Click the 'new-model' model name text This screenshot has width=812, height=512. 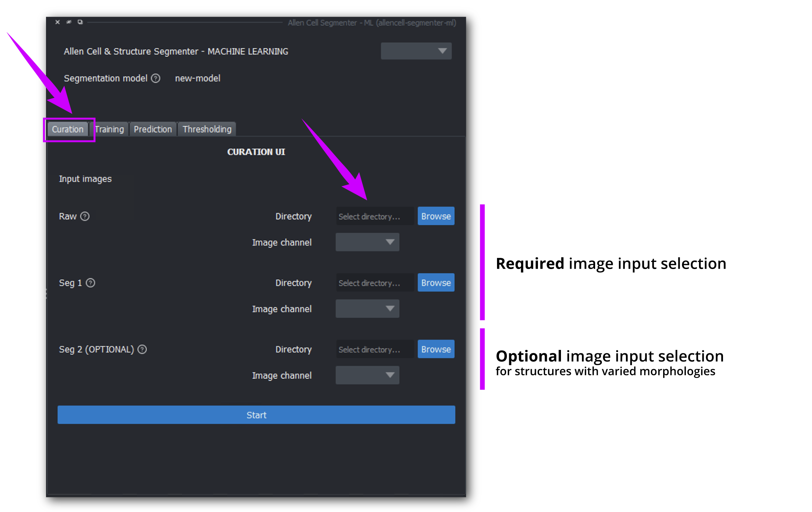pyautogui.click(x=198, y=78)
